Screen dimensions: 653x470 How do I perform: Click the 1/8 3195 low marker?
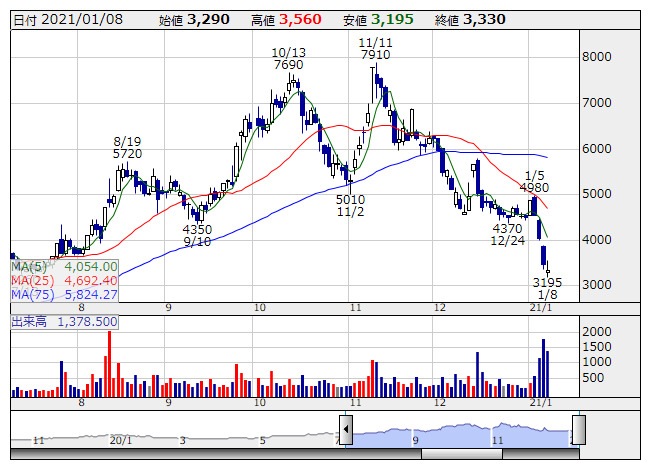[547, 288]
